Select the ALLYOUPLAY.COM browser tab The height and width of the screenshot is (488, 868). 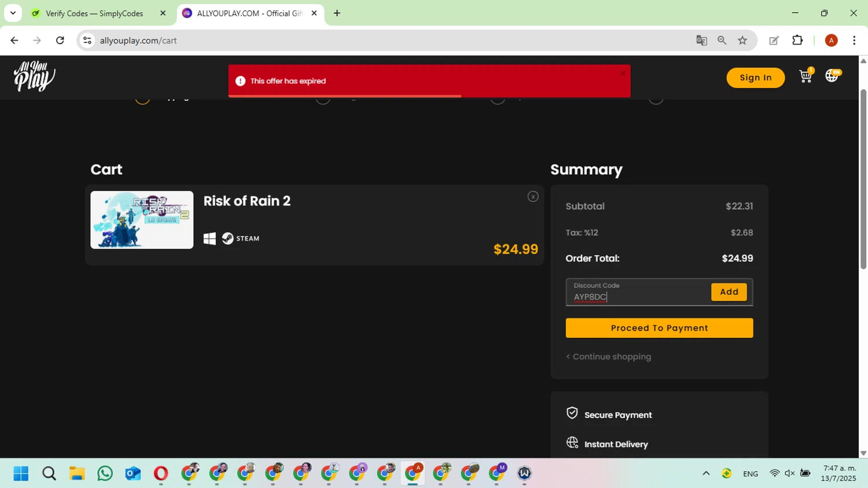pos(249,13)
